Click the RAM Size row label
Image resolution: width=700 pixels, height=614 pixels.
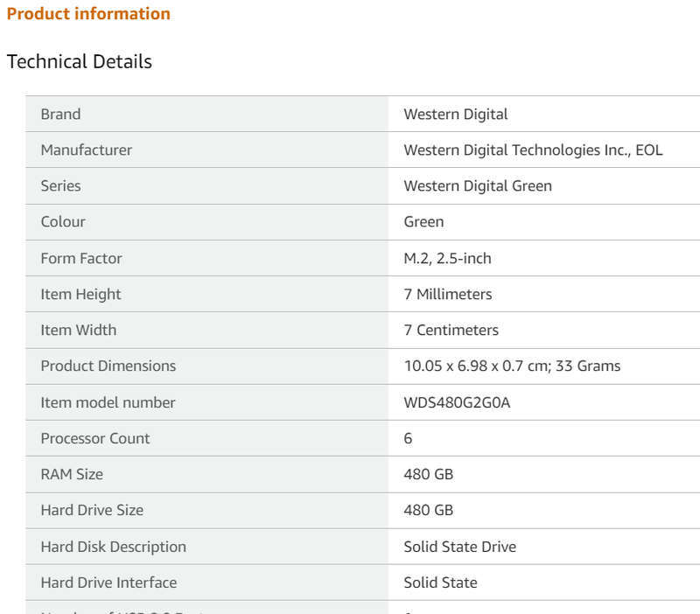72,475
